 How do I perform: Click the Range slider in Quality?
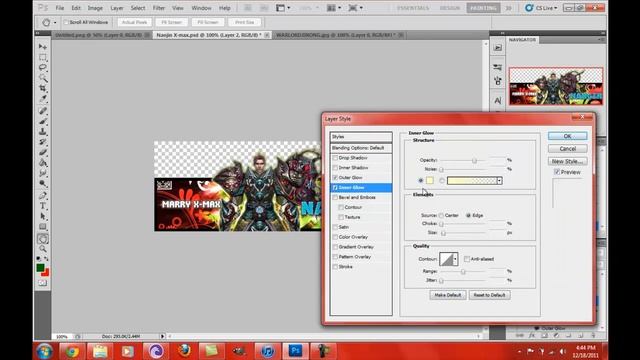pyautogui.click(x=464, y=271)
